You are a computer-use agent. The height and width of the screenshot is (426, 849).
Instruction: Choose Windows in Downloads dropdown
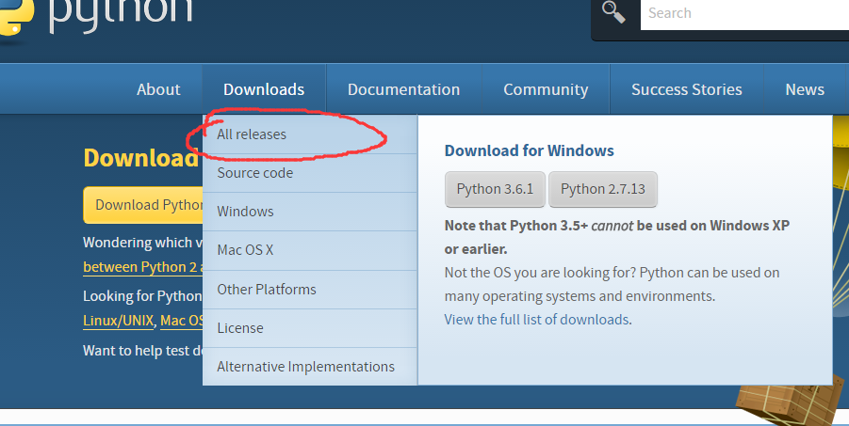pos(310,212)
